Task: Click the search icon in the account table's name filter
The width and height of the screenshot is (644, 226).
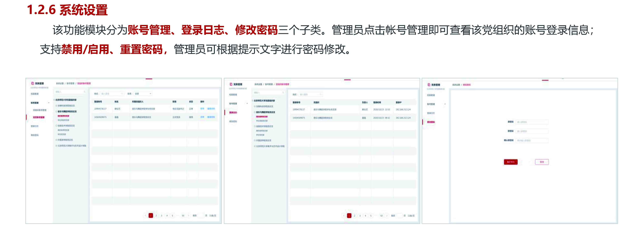Action: 122,94
